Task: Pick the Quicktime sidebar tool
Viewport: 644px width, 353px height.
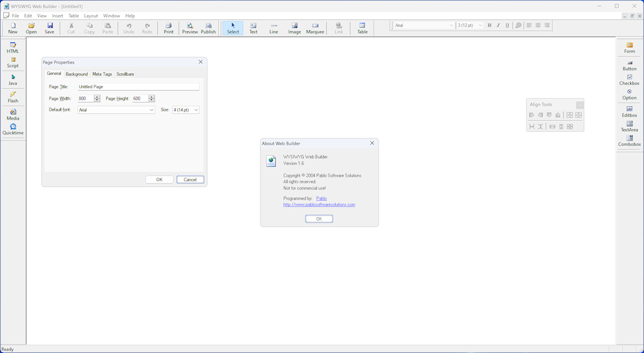Action: click(13, 130)
